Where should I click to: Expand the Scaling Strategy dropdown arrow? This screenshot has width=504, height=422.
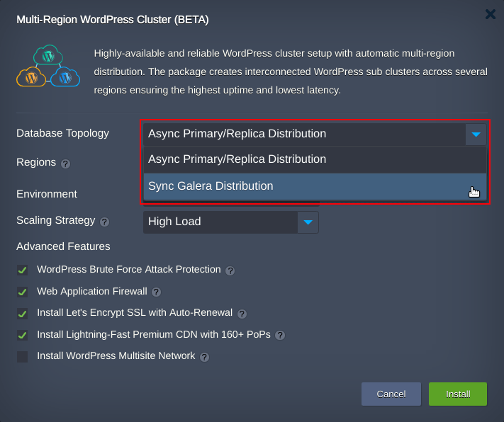[308, 222]
